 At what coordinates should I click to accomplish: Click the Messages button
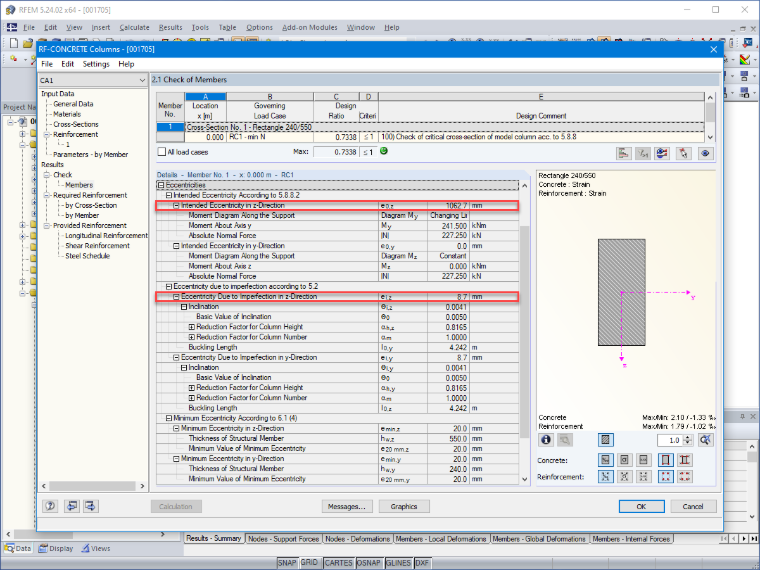(x=347, y=507)
